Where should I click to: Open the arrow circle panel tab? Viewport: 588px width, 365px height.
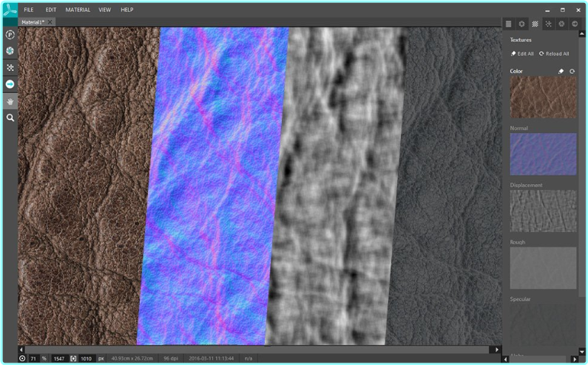(x=575, y=24)
